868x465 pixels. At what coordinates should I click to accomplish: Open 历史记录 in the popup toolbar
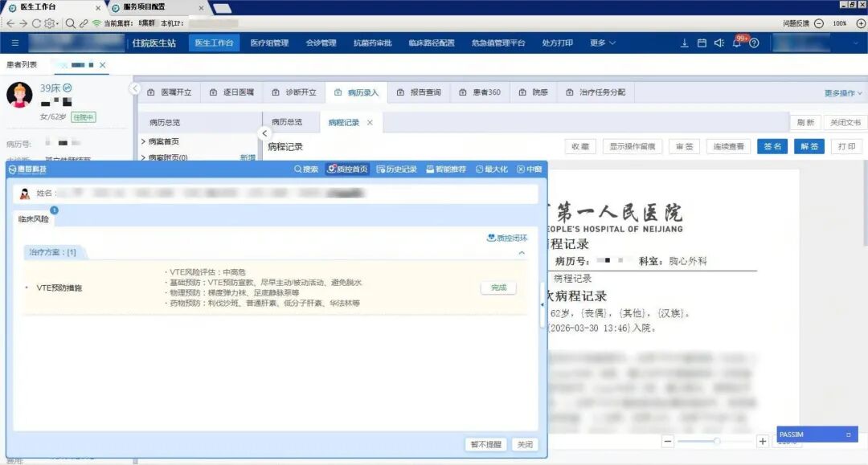396,169
